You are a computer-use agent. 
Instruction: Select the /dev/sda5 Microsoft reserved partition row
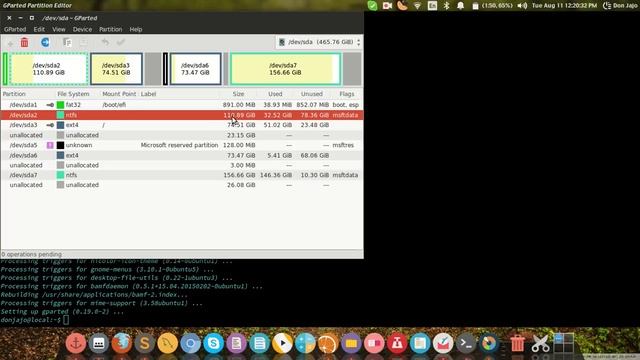(x=182, y=145)
